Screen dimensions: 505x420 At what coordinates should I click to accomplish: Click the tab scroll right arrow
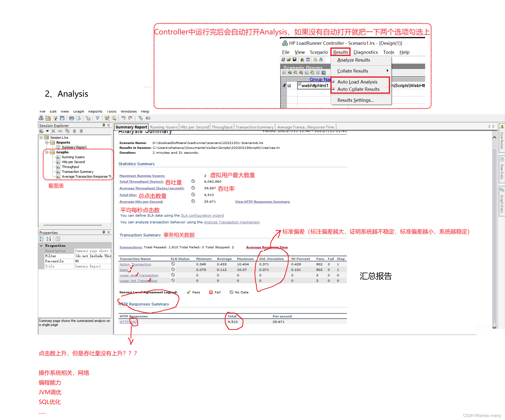tap(494, 126)
